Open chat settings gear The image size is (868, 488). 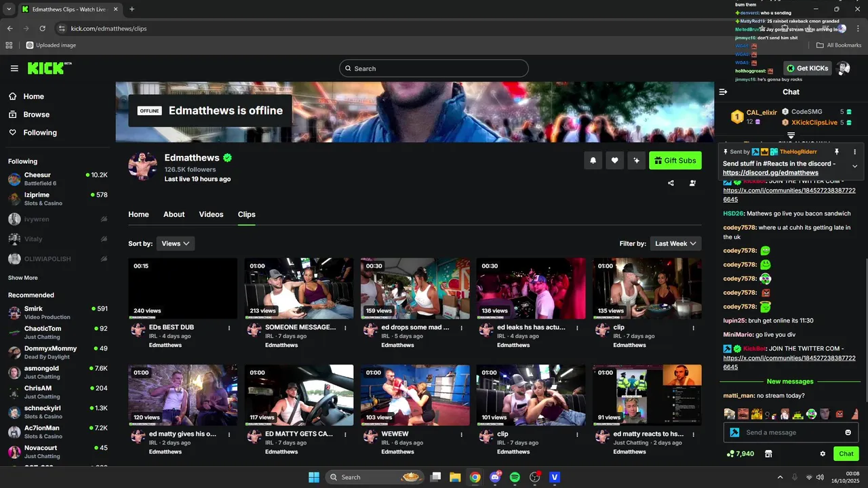click(x=823, y=453)
